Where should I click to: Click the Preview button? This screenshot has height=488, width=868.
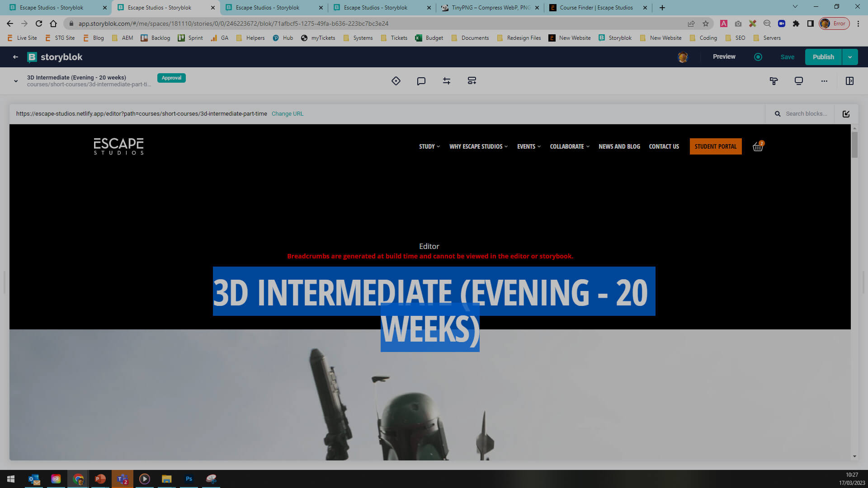click(x=724, y=57)
